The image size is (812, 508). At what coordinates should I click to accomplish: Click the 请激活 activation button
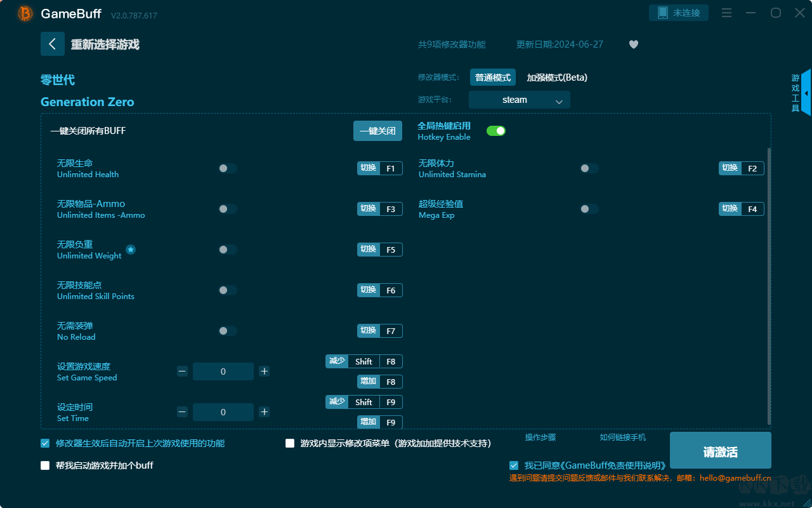click(721, 451)
